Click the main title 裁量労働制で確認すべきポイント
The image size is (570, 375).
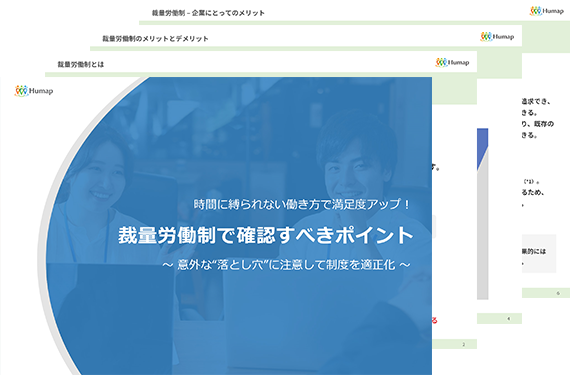coord(265,235)
